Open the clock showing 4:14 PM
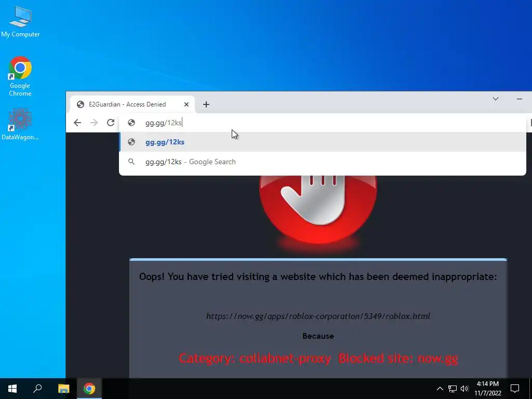 point(487,389)
